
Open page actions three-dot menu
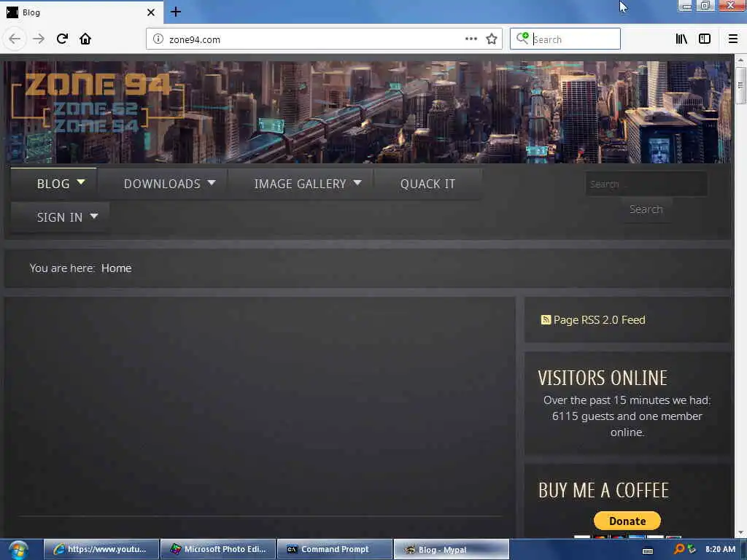[x=471, y=39]
